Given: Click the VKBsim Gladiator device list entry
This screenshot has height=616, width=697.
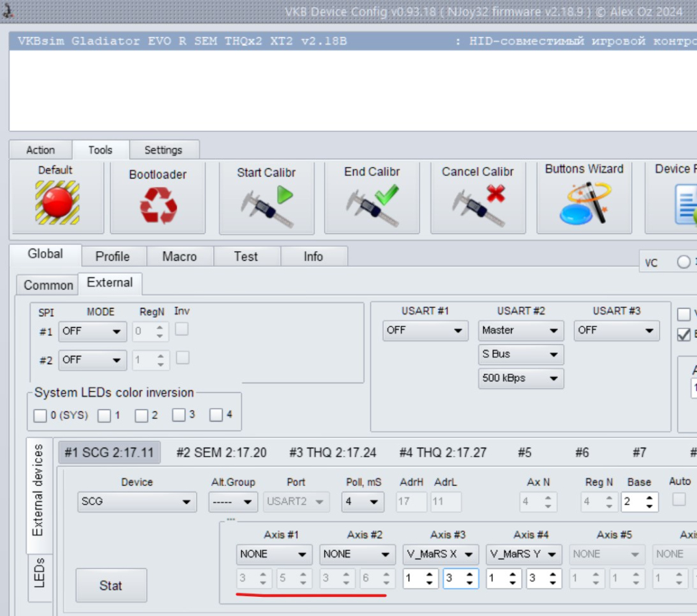Looking at the screenshot, I should pos(353,41).
